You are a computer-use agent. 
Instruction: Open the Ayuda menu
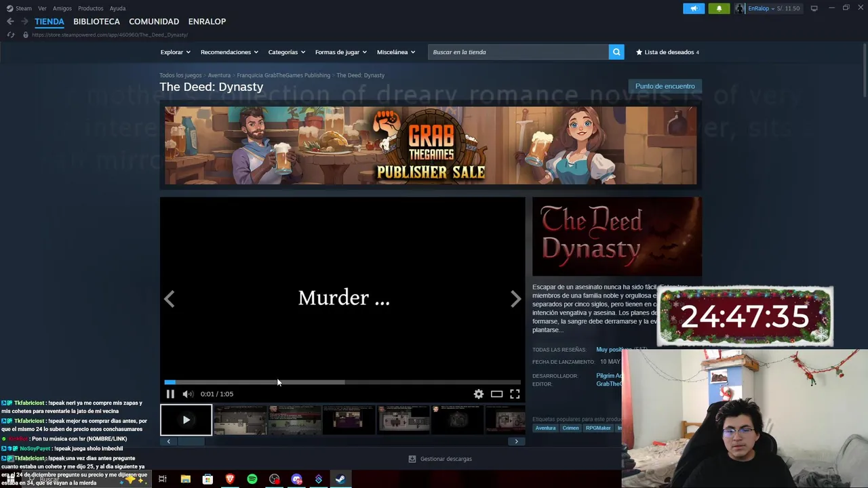click(117, 8)
